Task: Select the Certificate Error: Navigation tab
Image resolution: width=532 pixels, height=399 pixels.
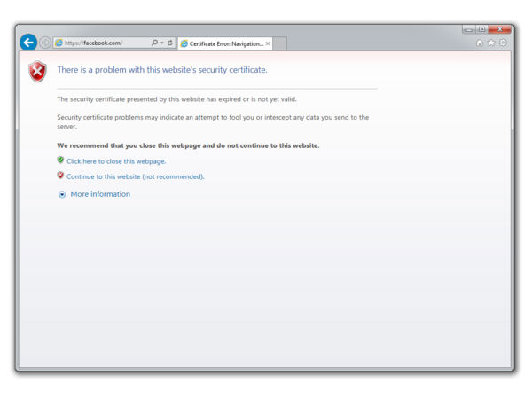Action: (x=225, y=43)
